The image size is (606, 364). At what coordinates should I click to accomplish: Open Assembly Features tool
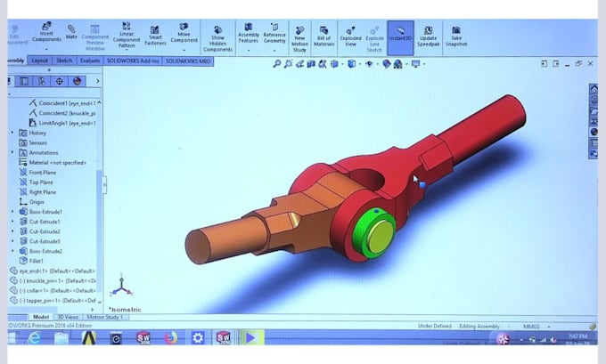249,32
